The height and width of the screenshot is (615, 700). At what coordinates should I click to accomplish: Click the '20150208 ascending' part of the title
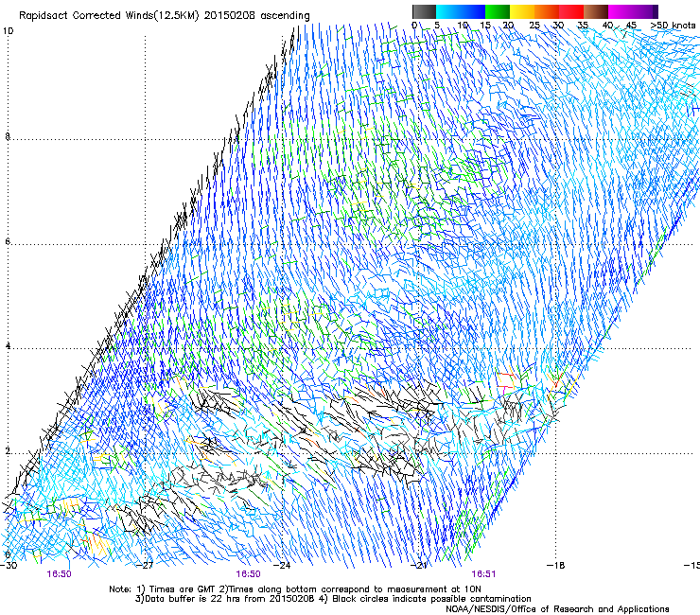(x=256, y=16)
